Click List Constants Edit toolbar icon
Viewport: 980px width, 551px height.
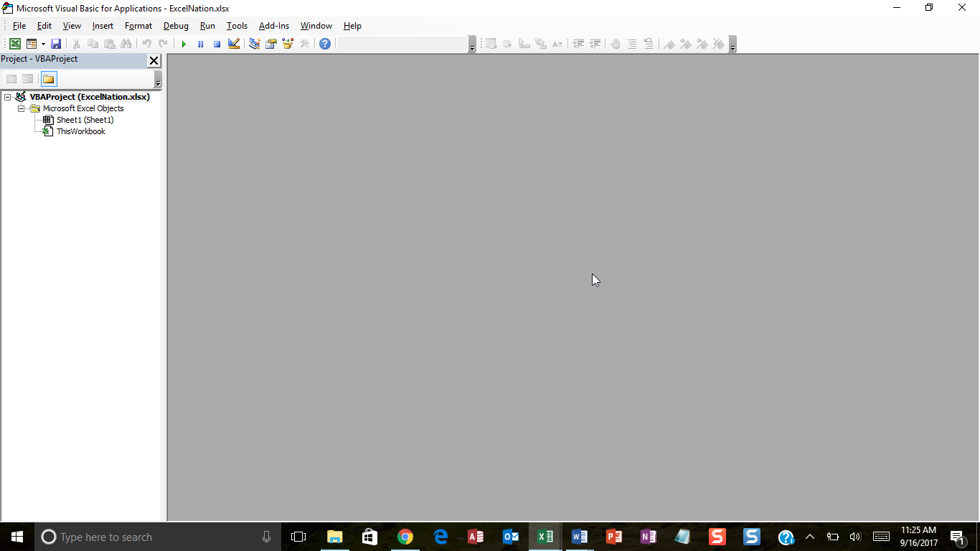[x=507, y=44]
